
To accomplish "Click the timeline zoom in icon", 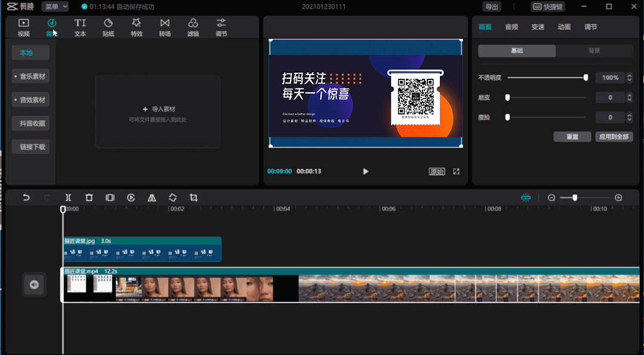I will (x=618, y=198).
